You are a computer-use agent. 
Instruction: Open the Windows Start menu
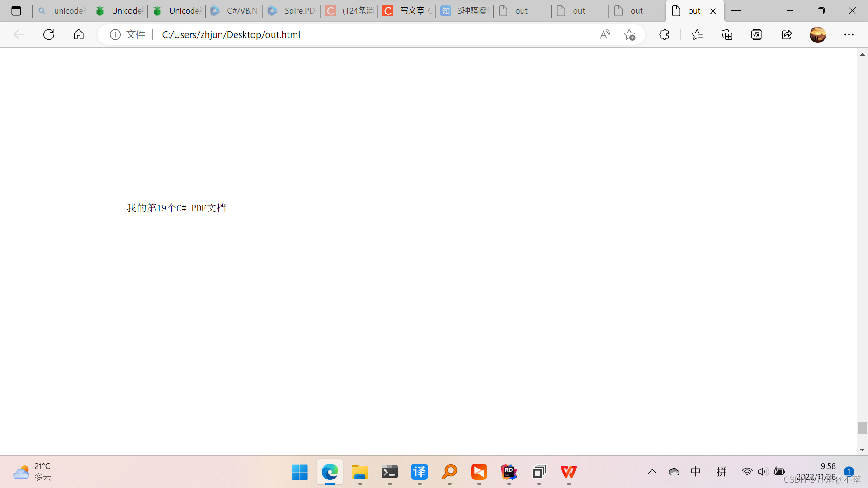click(300, 472)
